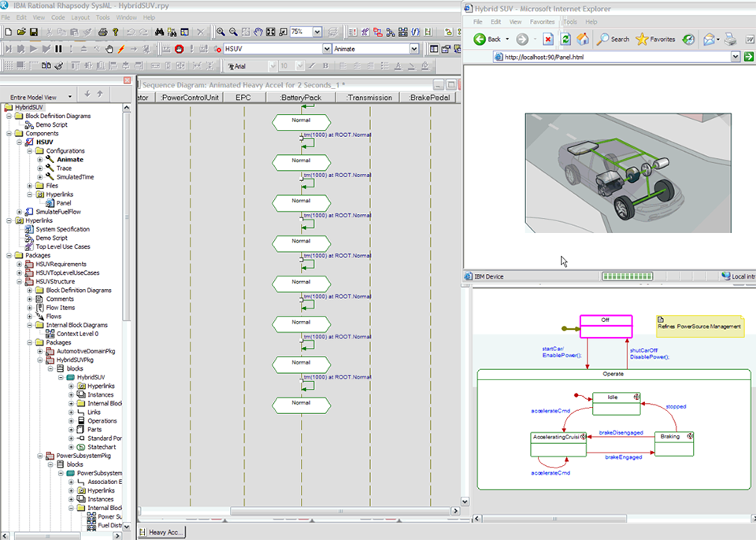Image resolution: width=756 pixels, height=540 pixels.
Task: Expand the HSUVRequirements package node
Action: [19, 264]
